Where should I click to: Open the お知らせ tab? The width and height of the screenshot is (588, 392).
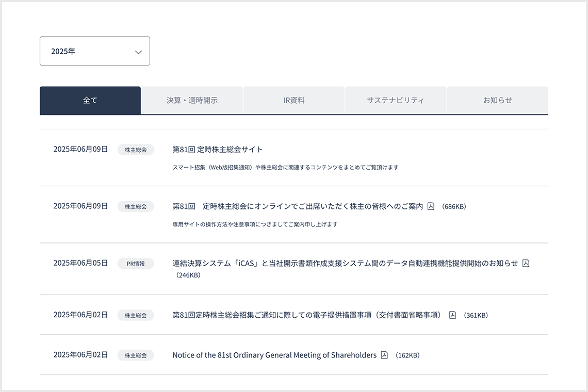coord(498,101)
